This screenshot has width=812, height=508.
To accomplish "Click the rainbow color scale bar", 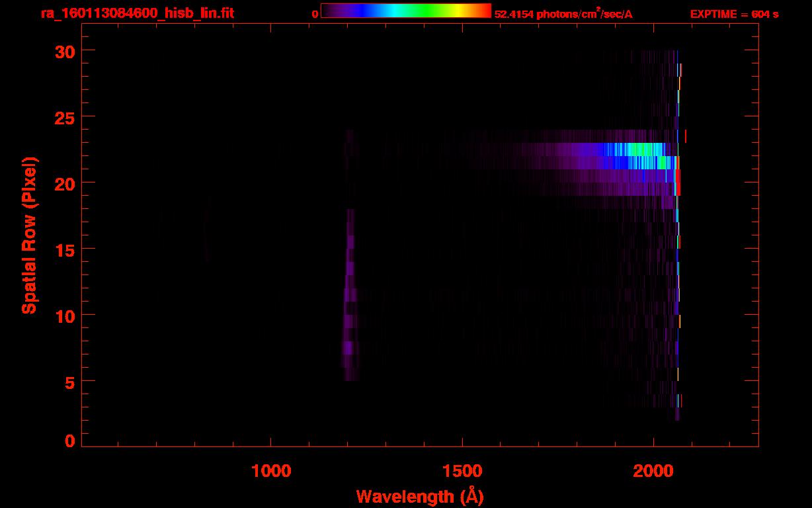I will point(406,11).
